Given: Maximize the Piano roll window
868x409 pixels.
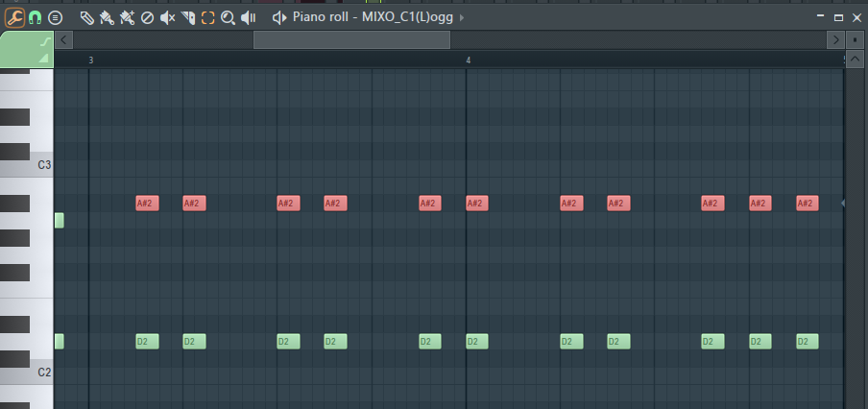Looking at the screenshot, I should tap(838, 17).
